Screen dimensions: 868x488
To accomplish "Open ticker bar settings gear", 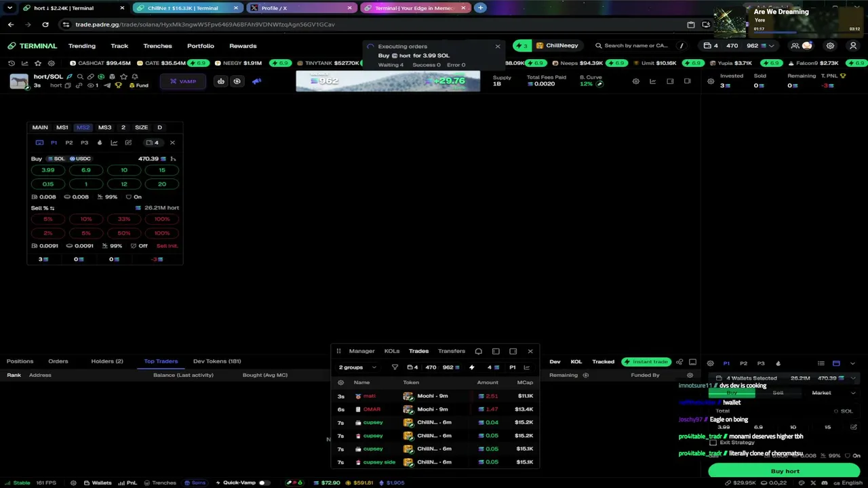I will click(52, 63).
